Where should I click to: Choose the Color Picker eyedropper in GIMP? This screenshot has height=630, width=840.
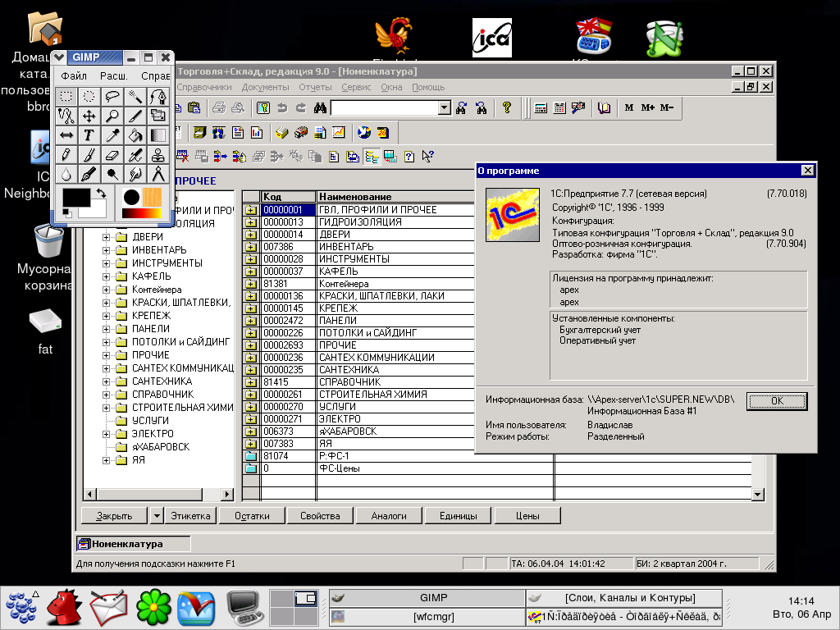(x=112, y=135)
